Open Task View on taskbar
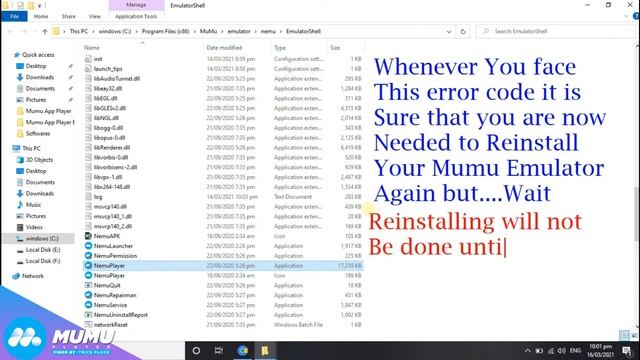 click(x=219, y=351)
